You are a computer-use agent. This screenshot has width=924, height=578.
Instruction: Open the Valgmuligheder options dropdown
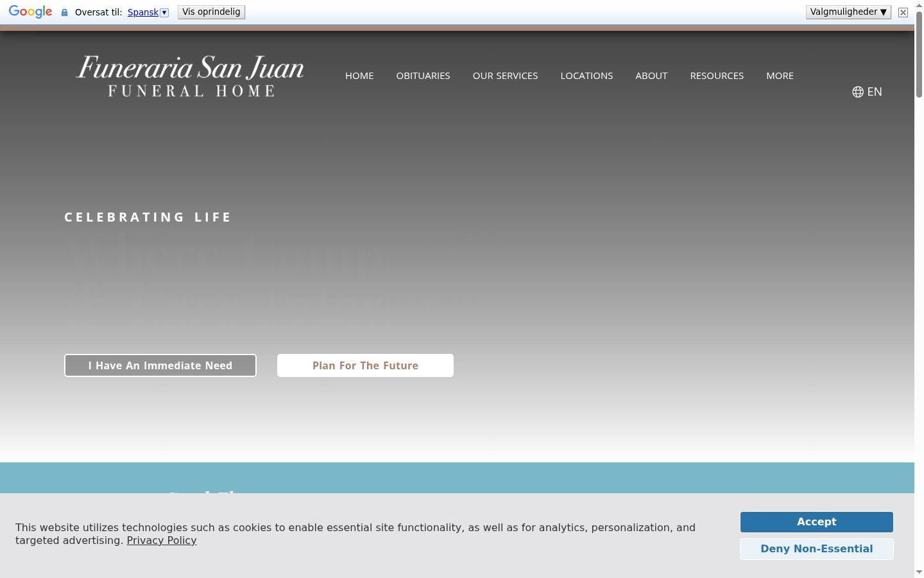coord(848,12)
